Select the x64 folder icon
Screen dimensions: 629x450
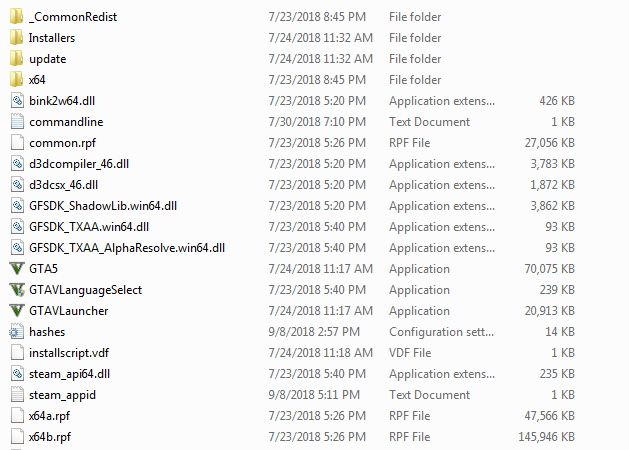(17, 79)
